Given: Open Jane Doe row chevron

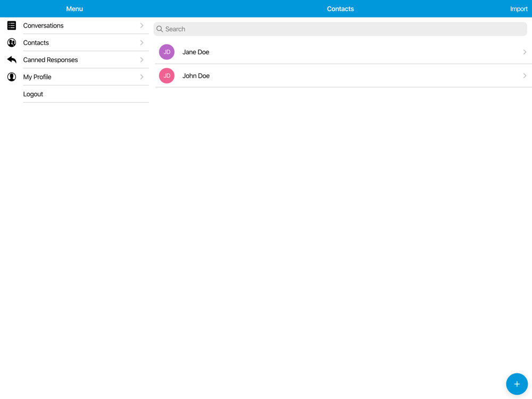Looking at the screenshot, I should coord(525,52).
